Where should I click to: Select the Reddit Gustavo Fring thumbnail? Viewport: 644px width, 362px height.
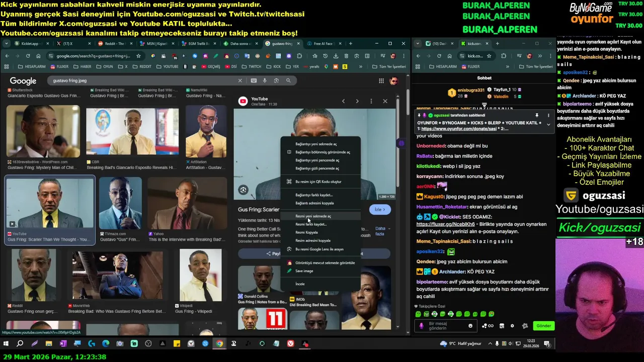[34, 275]
